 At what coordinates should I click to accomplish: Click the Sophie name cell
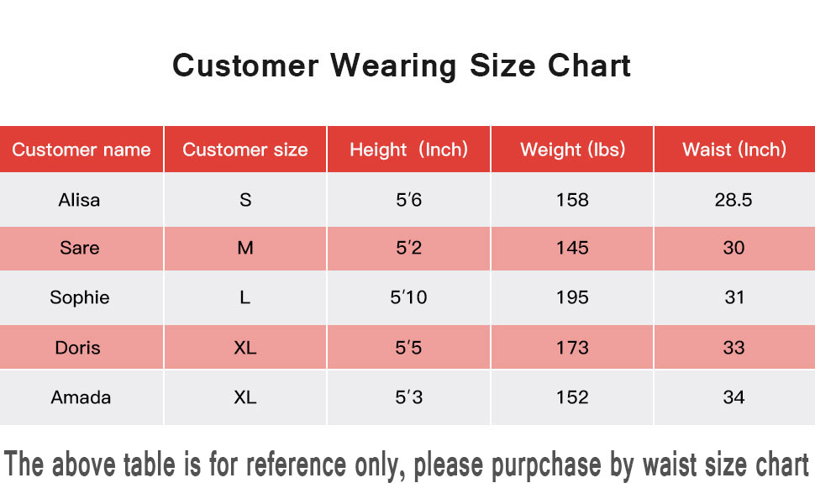pyautogui.click(x=80, y=297)
